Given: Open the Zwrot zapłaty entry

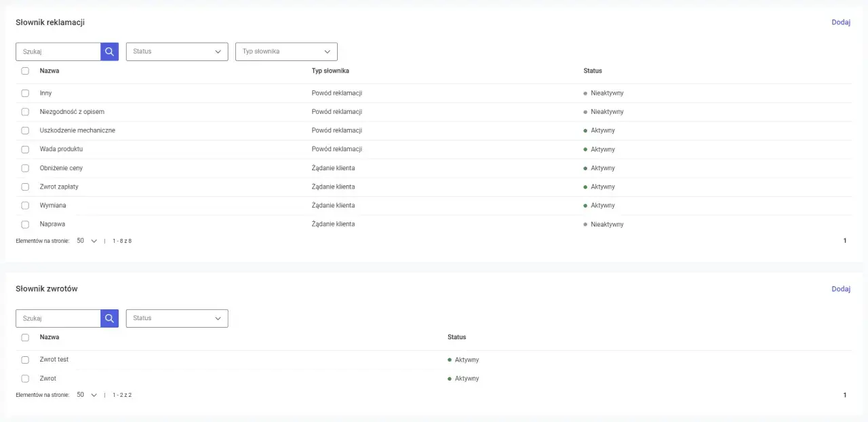Looking at the screenshot, I should click(59, 187).
